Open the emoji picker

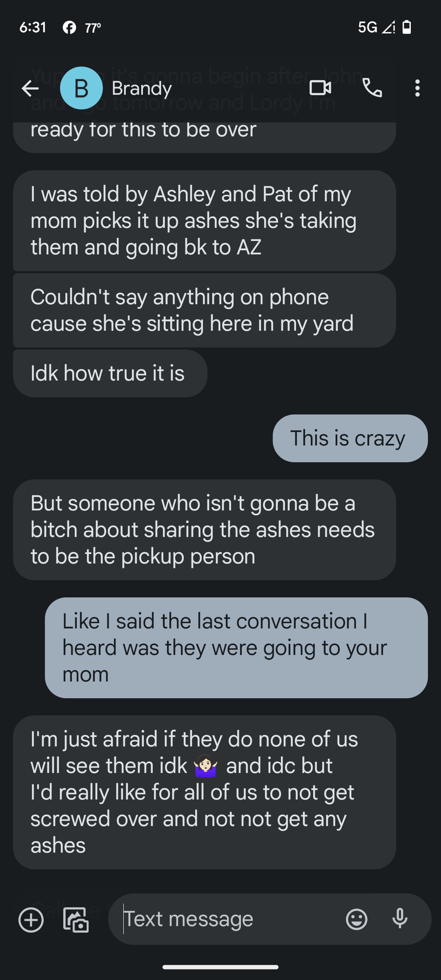356,919
